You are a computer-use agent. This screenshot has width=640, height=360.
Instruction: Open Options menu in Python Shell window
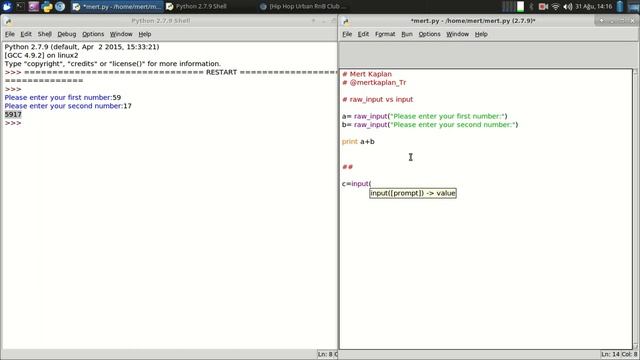(x=93, y=34)
